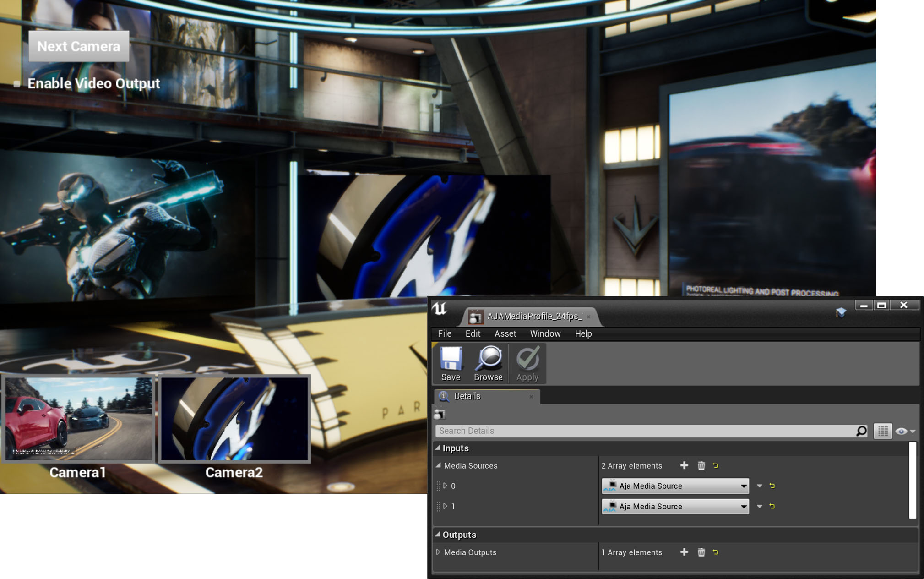The height and width of the screenshot is (579, 924).
Task: Open the property matrix grid icon
Action: [883, 431]
